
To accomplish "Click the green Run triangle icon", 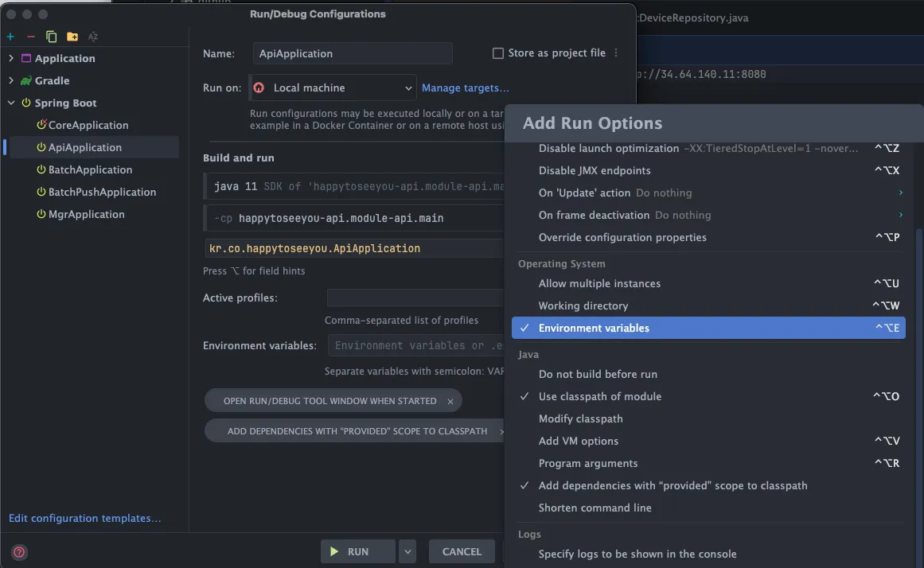I will (334, 551).
